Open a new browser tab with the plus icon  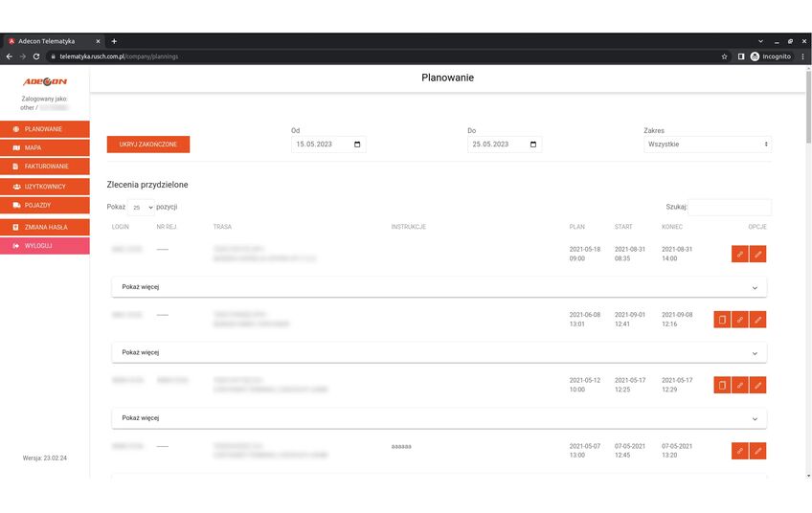114,41
